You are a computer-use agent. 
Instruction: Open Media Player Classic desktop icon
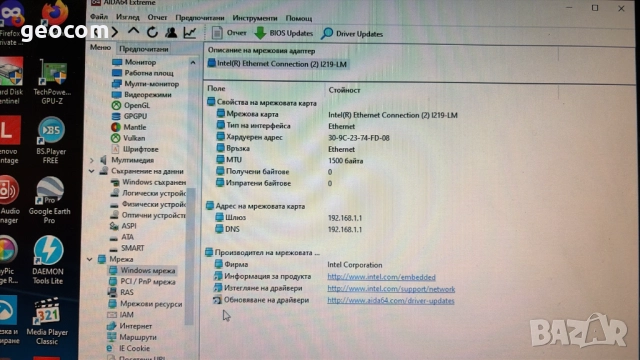(x=47, y=321)
